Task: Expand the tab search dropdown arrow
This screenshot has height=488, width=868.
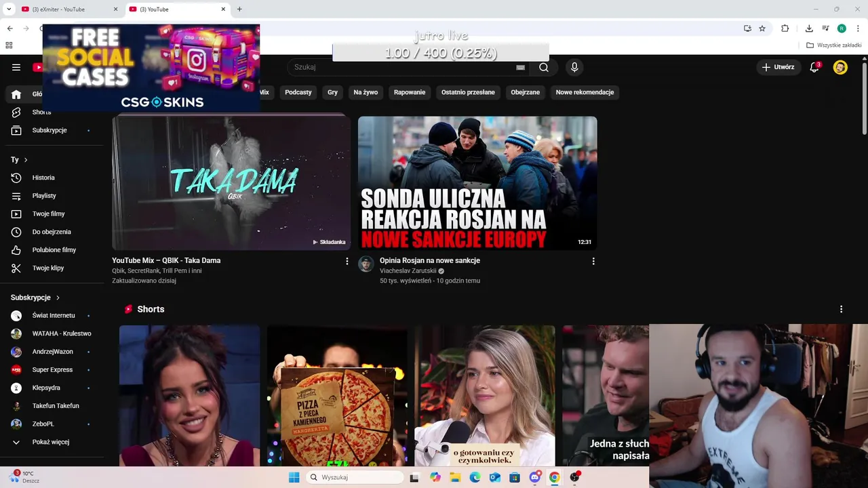Action: pos(9,9)
